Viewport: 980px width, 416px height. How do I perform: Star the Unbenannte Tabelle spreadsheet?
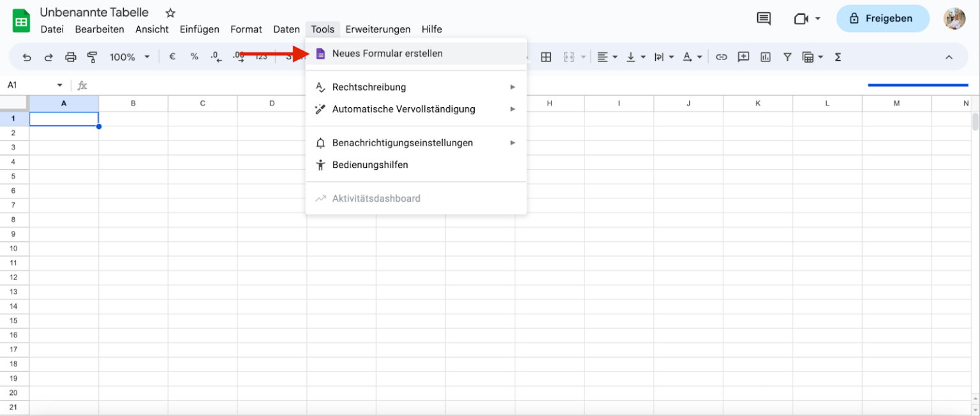coord(170,12)
